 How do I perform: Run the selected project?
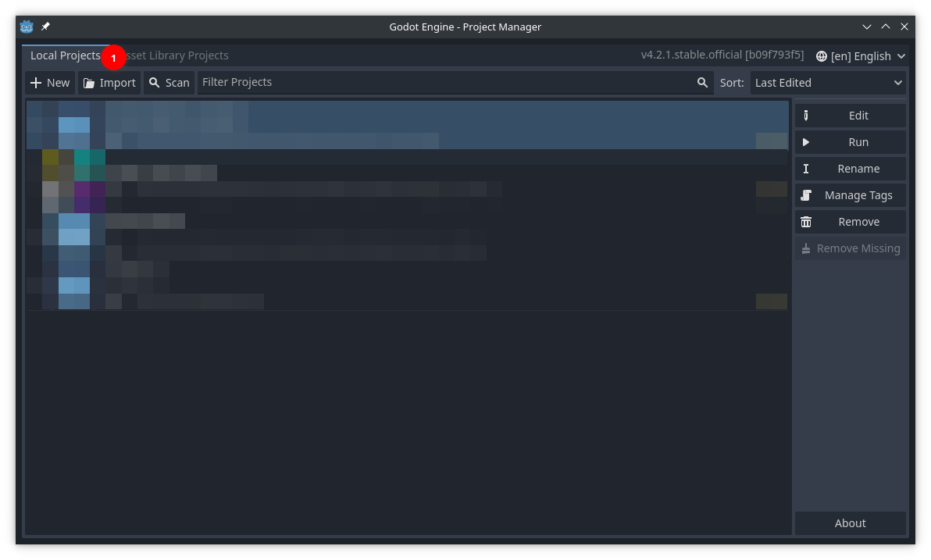(x=851, y=142)
